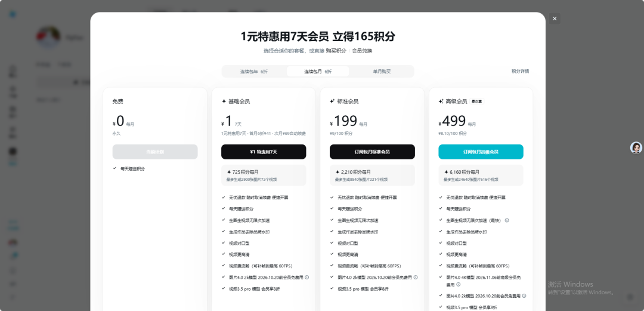Viewport: 644px width, 311px height.
Task: Click info icon beside 高级会员 图片4.0 2k模型
Action: point(524,296)
